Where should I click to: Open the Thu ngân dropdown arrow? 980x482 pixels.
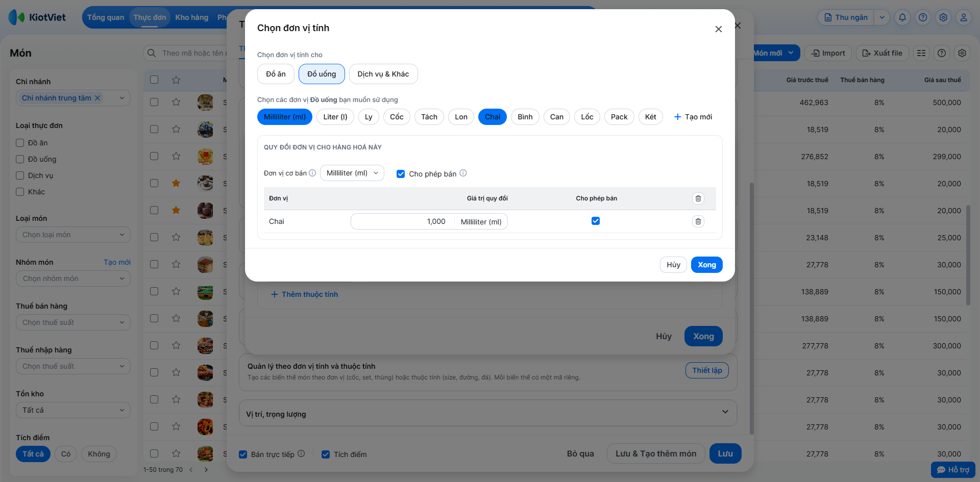pyautogui.click(x=881, y=17)
